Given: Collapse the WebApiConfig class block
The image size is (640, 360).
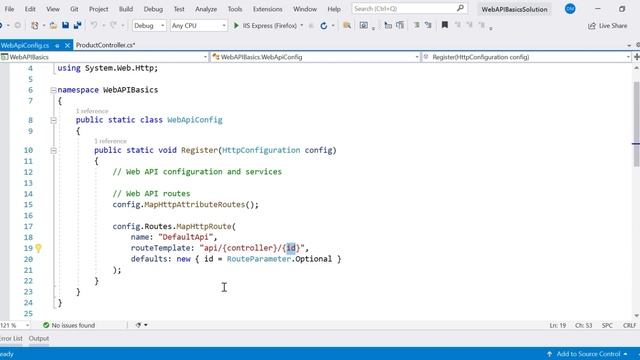Looking at the screenshot, I should click(53, 120).
